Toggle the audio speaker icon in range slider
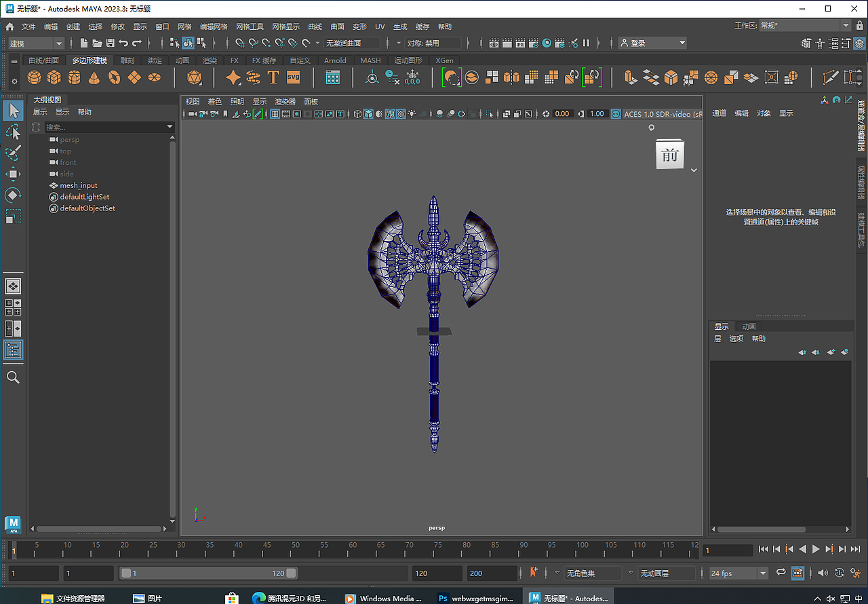Image resolution: width=868 pixels, height=604 pixels. pos(823,573)
